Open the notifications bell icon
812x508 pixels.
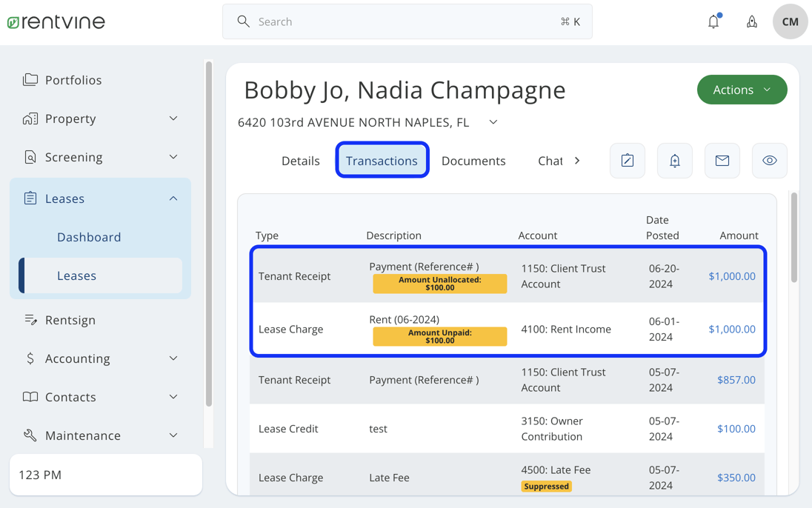click(x=713, y=21)
